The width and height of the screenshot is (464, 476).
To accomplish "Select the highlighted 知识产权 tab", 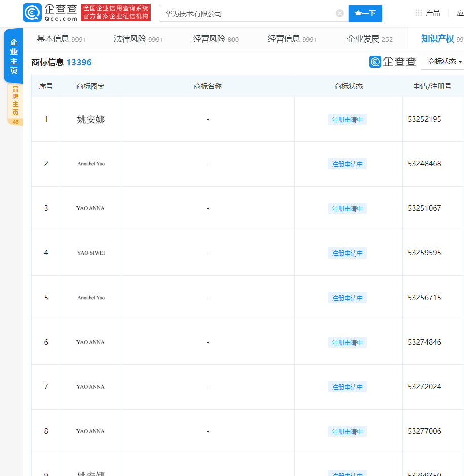I will pos(438,39).
